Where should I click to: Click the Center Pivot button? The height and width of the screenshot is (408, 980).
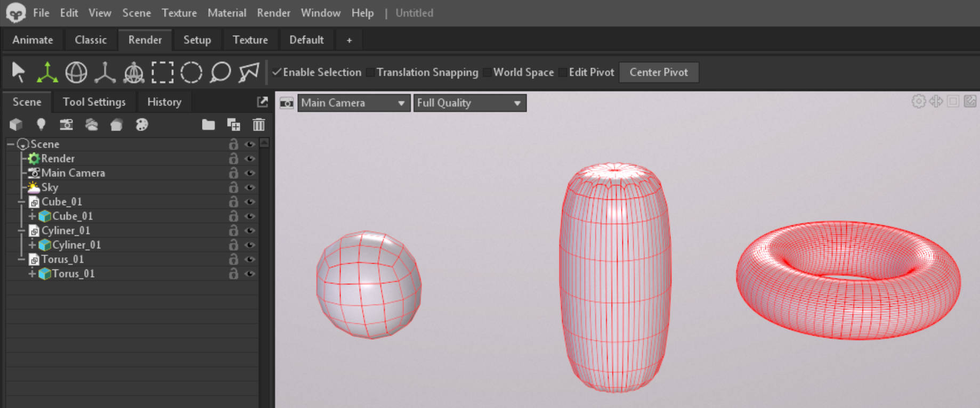pyautogui.click(x=659, y=72)
